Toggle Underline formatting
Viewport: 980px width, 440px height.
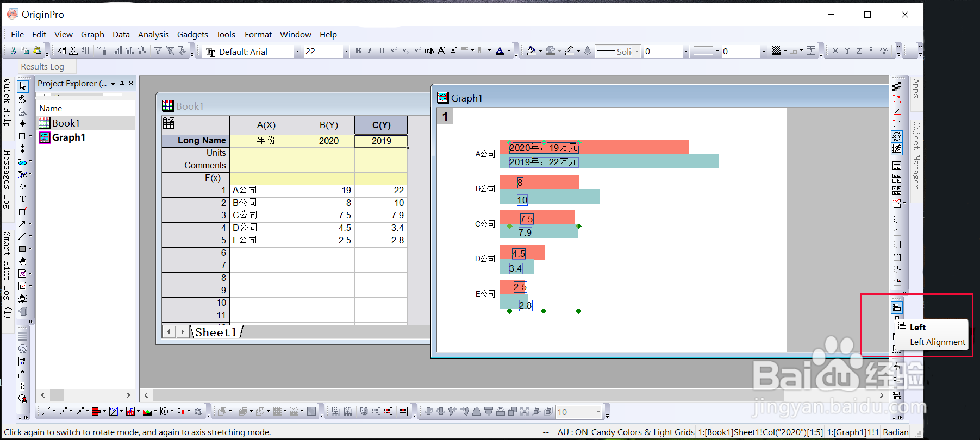[382, 51]
